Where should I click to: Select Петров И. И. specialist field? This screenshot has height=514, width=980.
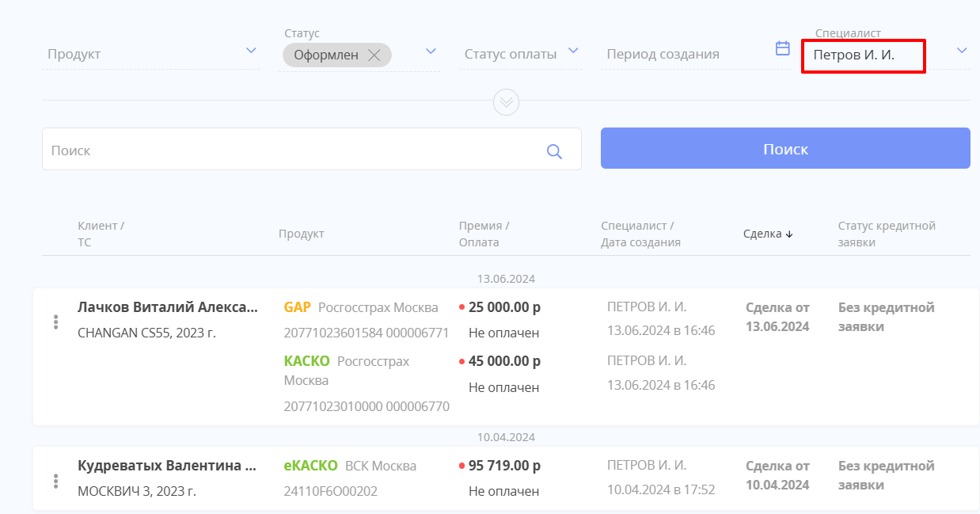(863, 55)
